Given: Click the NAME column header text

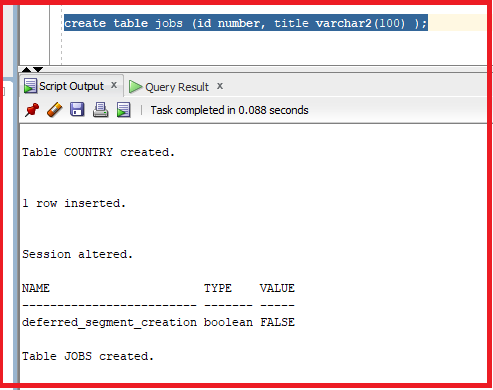Looking at the screenshot, I should (36, 288).
